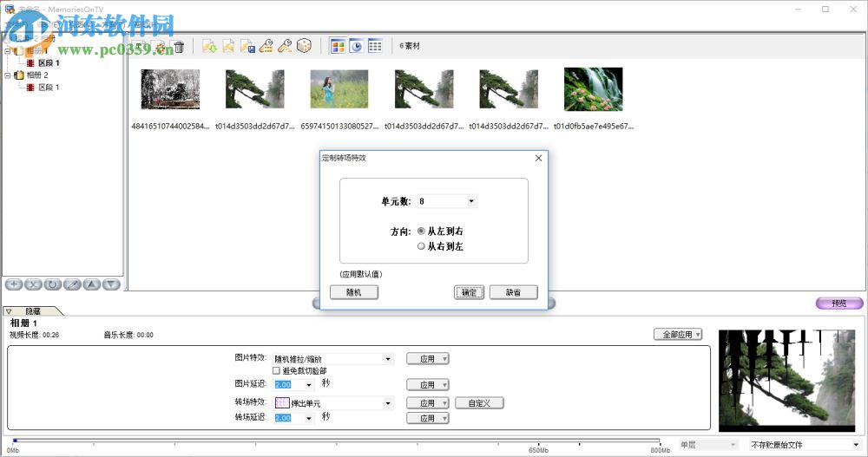Click the wrench with ruler toolbar icon
The height and width of the screenshot is (457, 868).
(266, 47)
